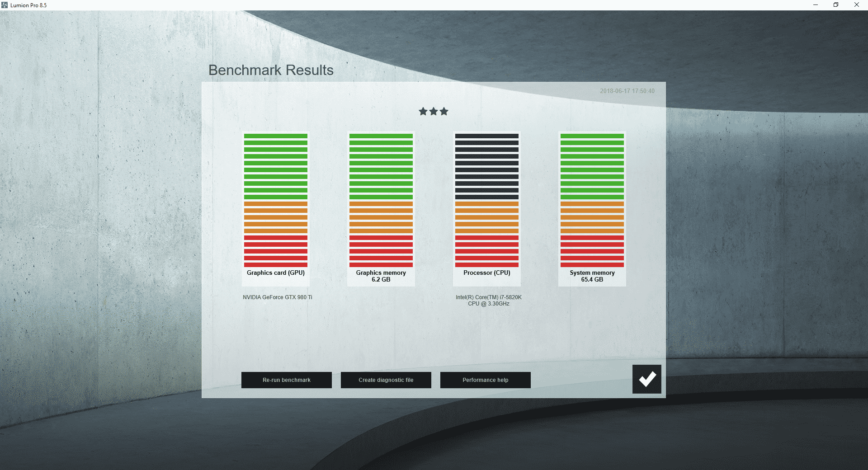Click the Graphics card (GPU) label

coord(276,273)
